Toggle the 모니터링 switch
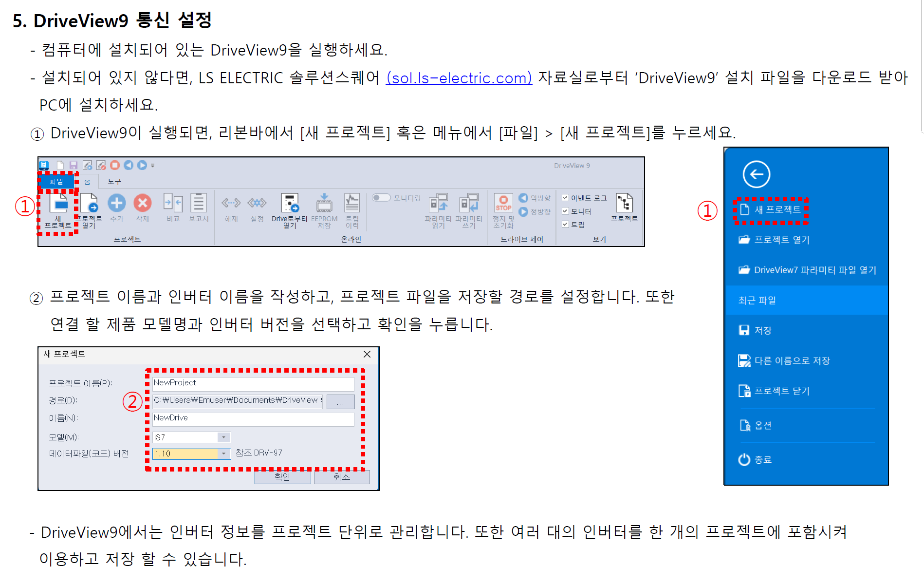924x567 pixels. (382, 197)
